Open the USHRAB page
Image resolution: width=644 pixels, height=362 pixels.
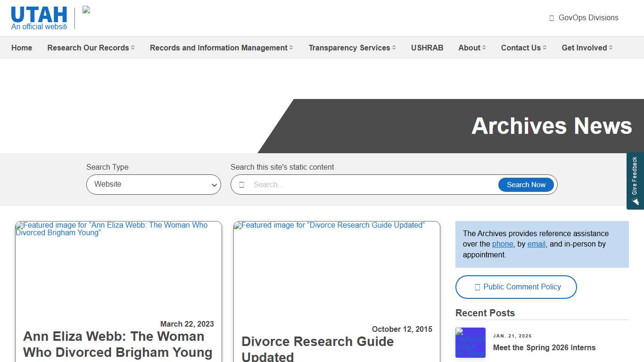pyautogui.click(x=427, y=48)
